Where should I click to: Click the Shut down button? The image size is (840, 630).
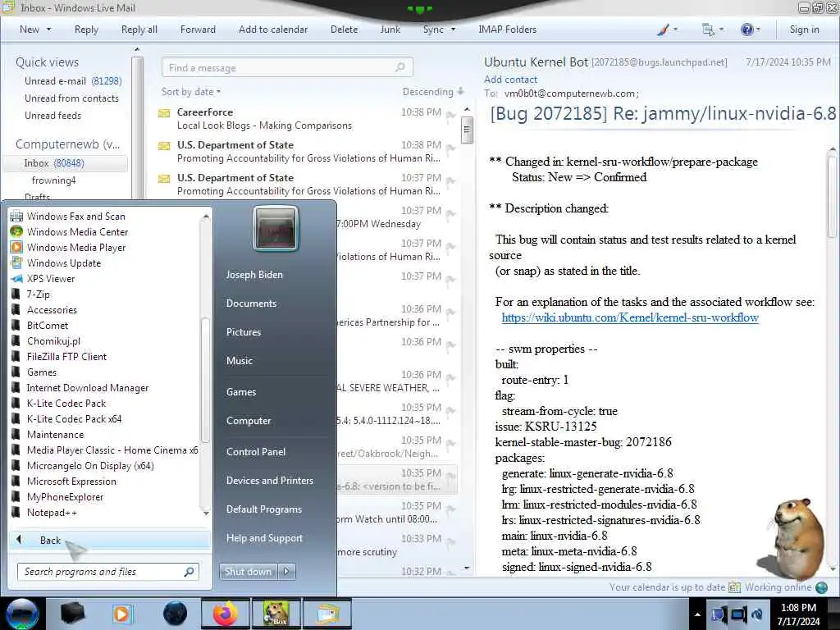(248, 572)
